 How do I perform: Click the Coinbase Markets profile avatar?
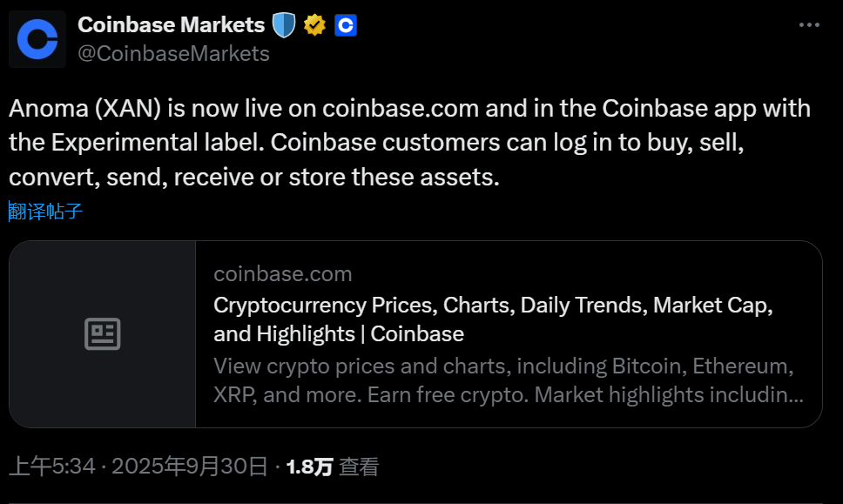pos(37,39)
